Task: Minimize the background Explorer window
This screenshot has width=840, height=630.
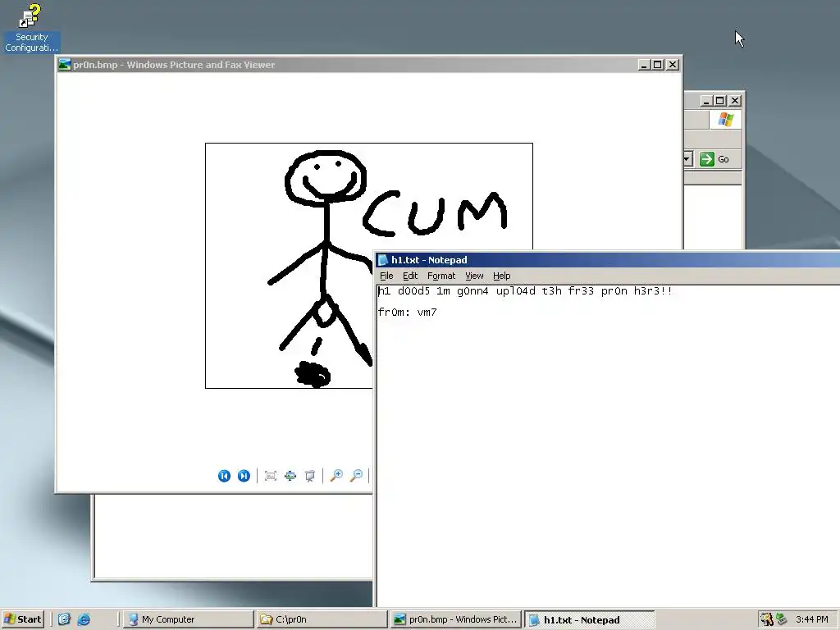Action: click(707, 101)
